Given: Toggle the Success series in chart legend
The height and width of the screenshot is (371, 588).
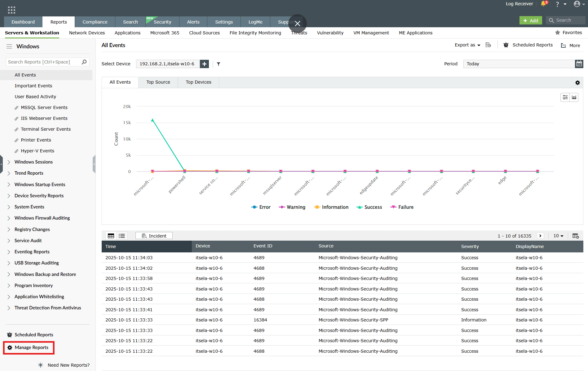Looking at the screenshot, I should pyautogui.click(x=369, y=207).
